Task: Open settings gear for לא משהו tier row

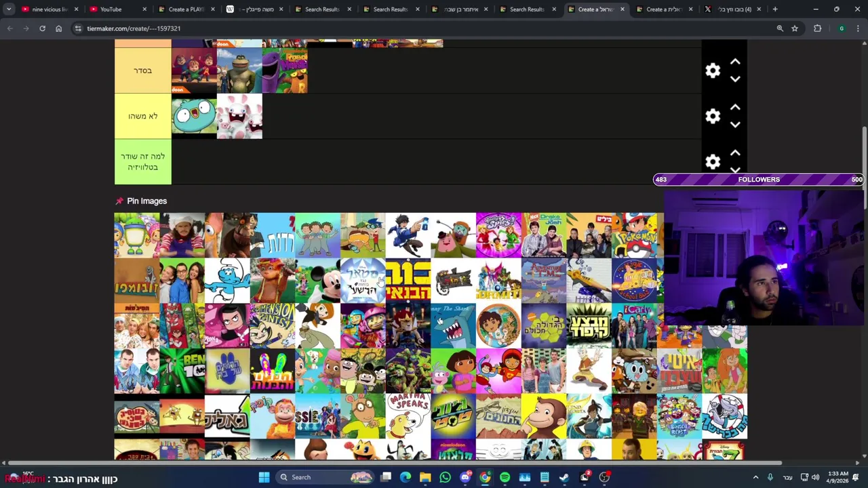Action: [713, 116]
